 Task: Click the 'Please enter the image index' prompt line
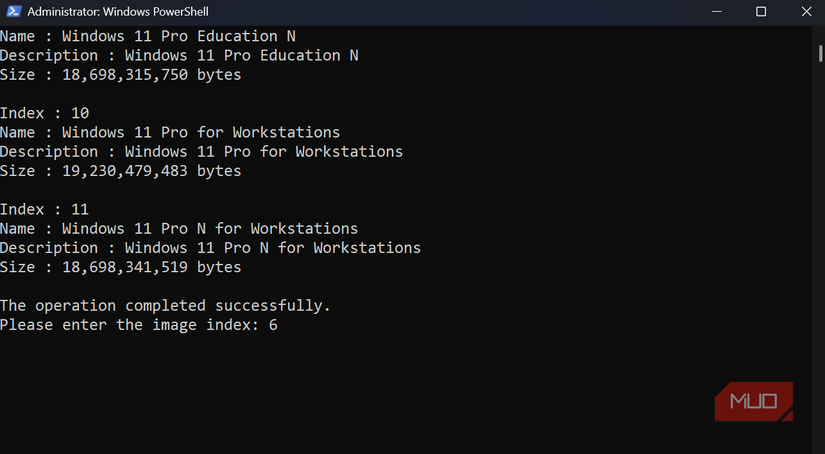pyautogui.click(x=138, y=325)
